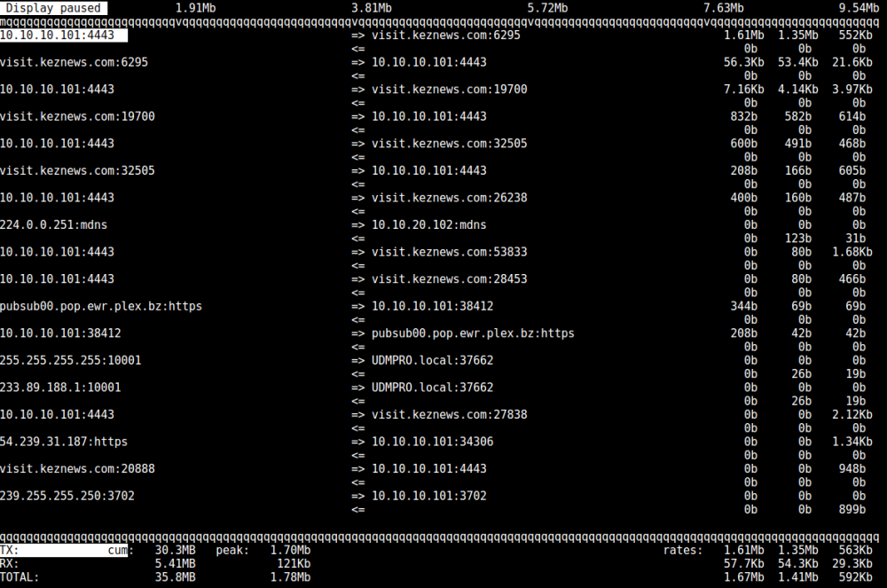Click the 21.6Kb rate value
Viewport: 887px width, 588px height.
tap(852, 62)
